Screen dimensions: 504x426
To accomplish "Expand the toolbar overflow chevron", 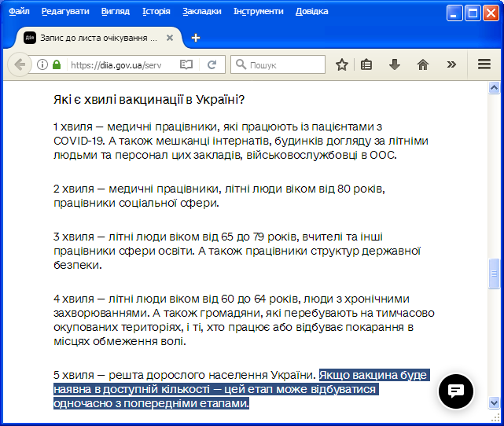I will click(451, 64).
